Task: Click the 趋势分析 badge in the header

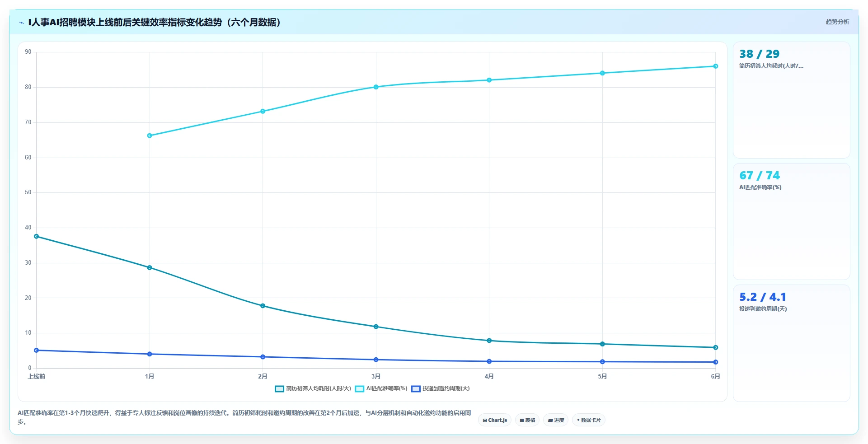Action: [837, 22]
